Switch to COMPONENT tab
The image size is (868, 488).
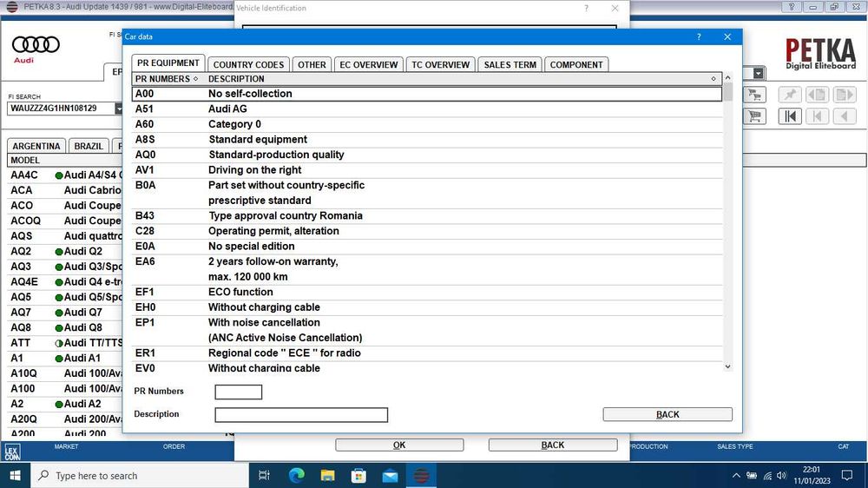576,64
